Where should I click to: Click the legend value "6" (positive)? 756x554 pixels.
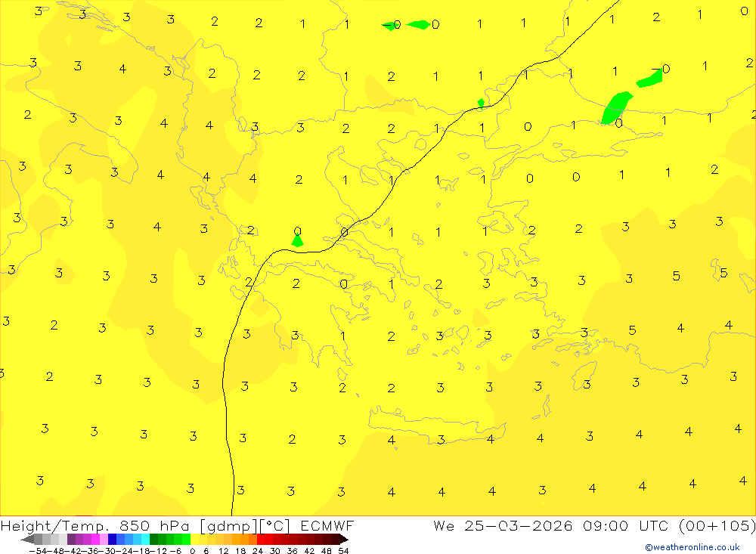click(x=206, y=551)
